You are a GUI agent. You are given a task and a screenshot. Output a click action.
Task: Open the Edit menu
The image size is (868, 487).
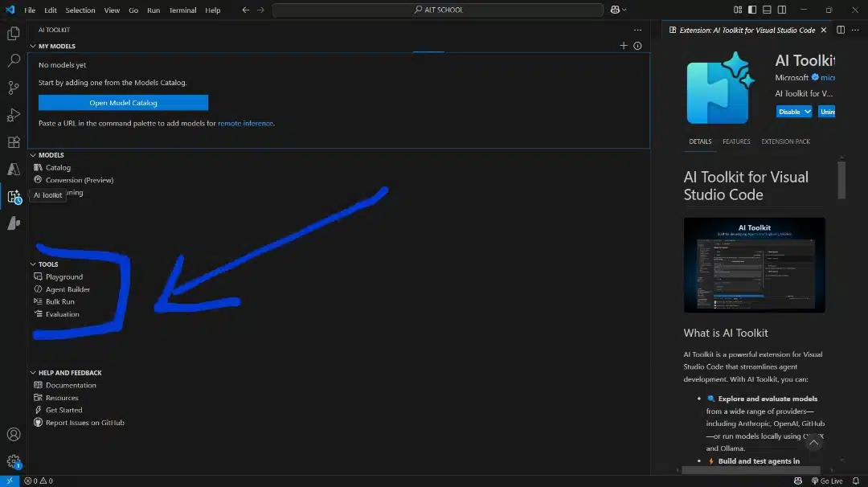click(x=51, y=10)
